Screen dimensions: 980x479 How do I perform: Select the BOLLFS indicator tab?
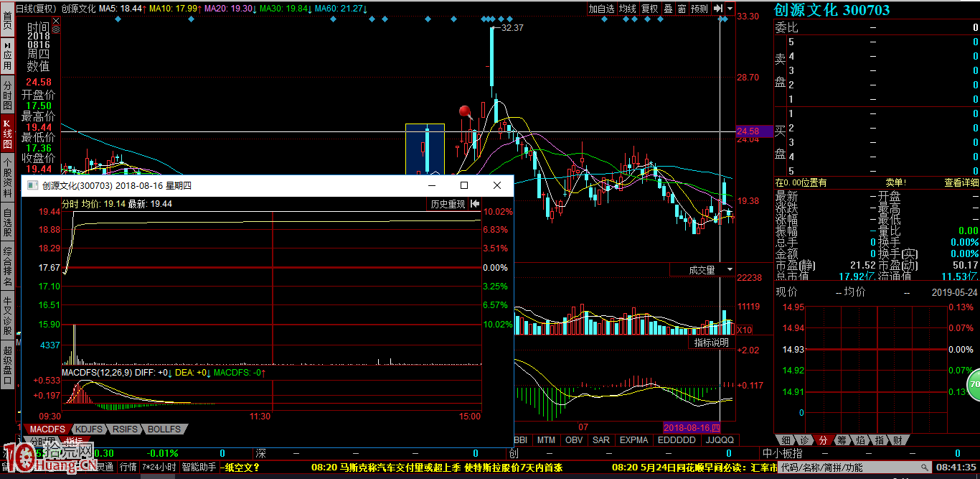click(x=165, y=429)
